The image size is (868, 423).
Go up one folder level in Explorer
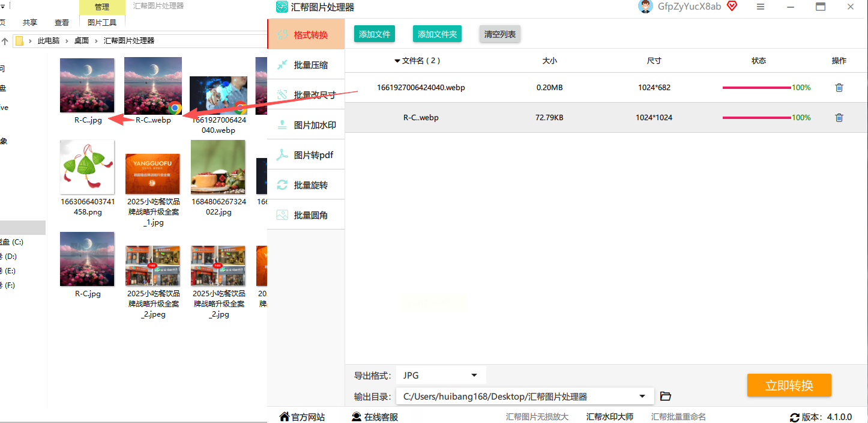[5, 41]
